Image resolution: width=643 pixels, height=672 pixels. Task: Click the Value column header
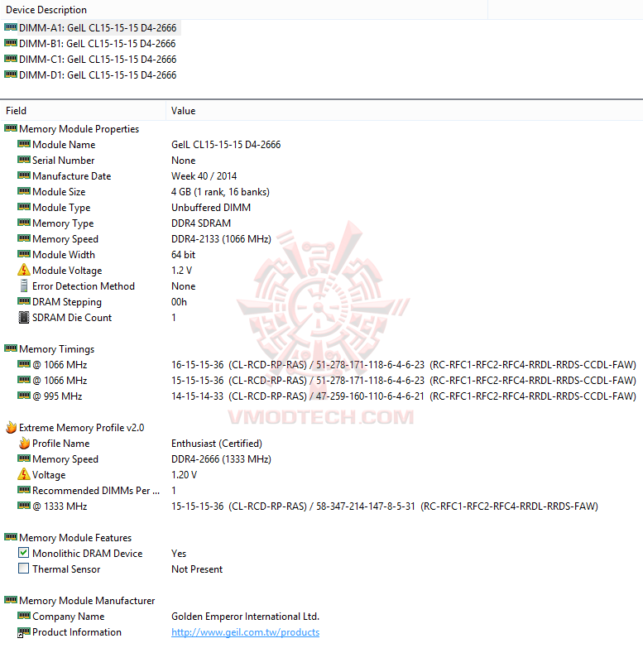pyautogui.click(x=404, y=111)
